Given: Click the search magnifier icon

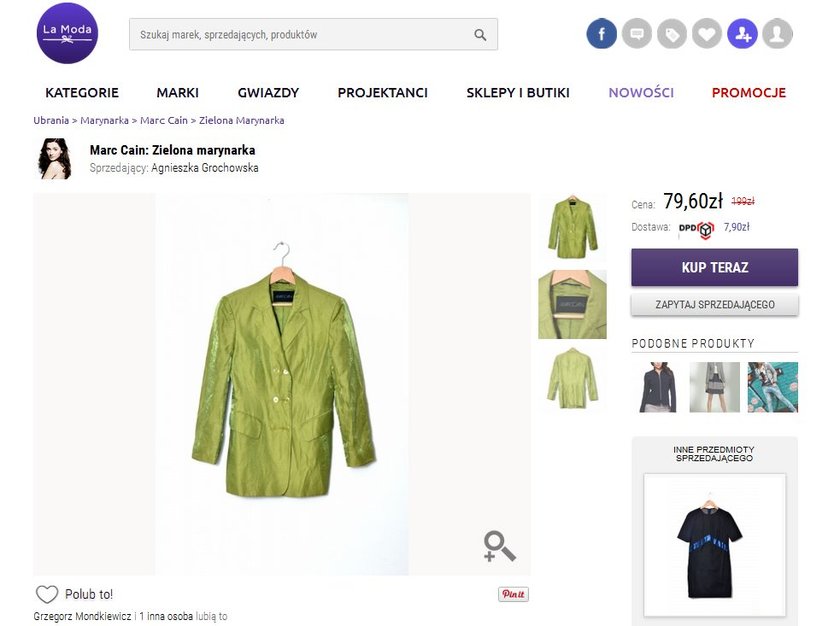Looking at the screenshot, I should coord(480,35).
